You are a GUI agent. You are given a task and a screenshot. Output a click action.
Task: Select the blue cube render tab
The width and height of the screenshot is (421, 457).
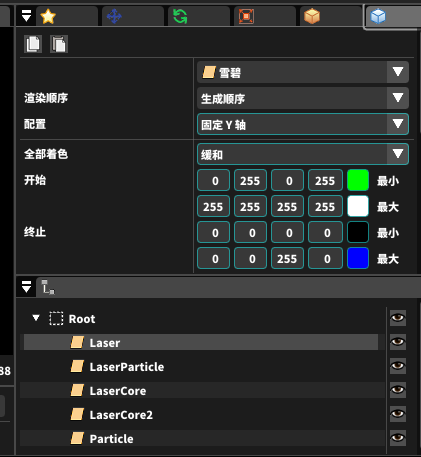[x=393, y=16]
